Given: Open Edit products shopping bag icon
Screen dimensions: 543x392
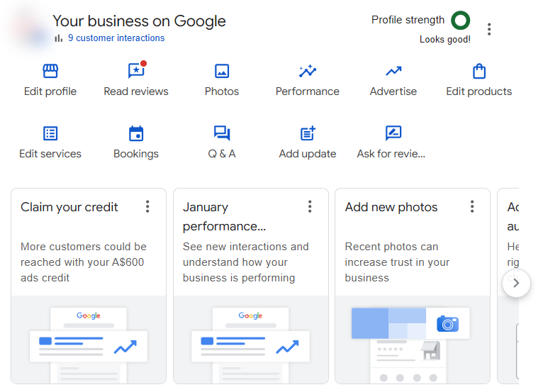Looking at the screenshot, I should click(479, 72).
